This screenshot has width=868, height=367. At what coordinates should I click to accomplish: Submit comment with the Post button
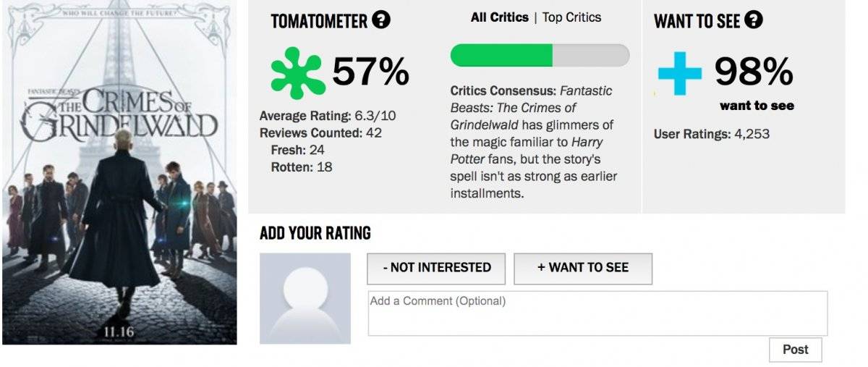(x=796, y=350)
